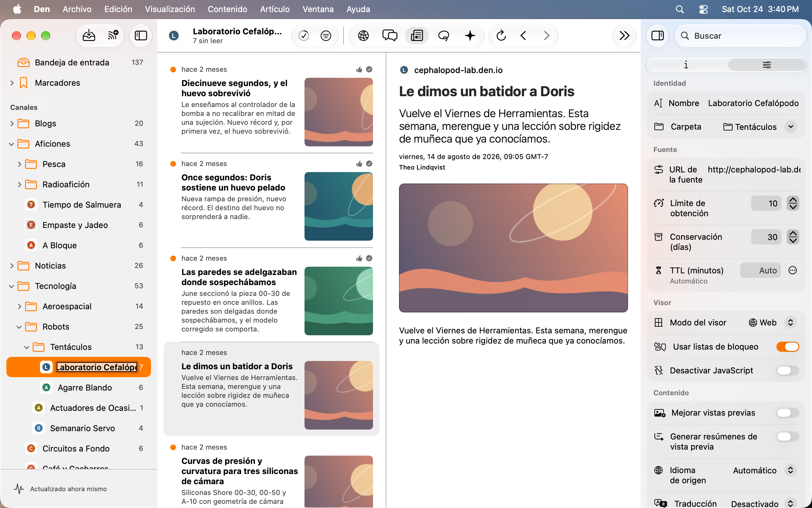Collapse the Aficiones folder

12,144
